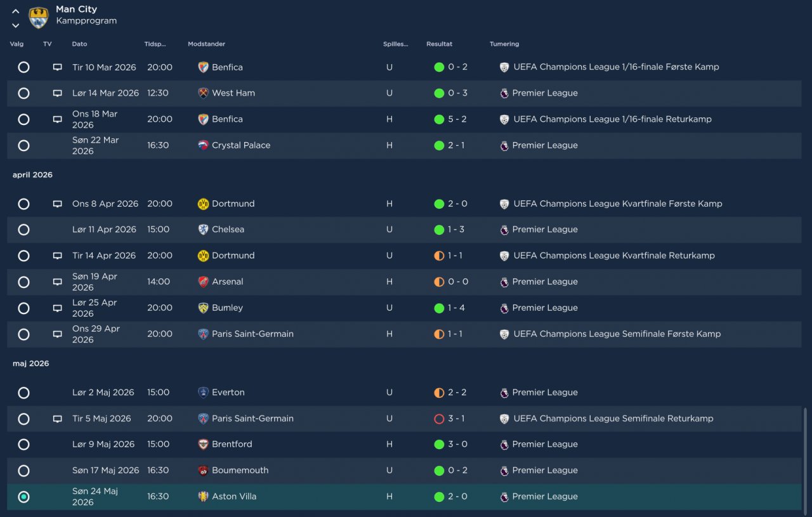This screenshot has height=517, width=812.
Task: Click the Man City club crest
Action: pos(39,18)
